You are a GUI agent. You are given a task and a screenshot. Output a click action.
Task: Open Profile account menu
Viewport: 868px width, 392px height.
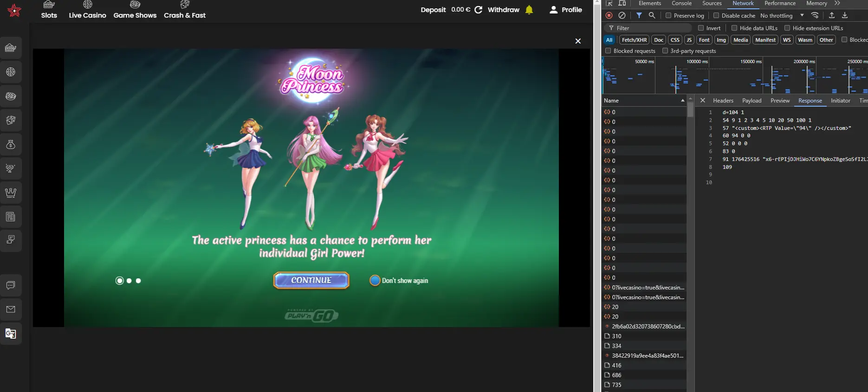coord(565,10)
